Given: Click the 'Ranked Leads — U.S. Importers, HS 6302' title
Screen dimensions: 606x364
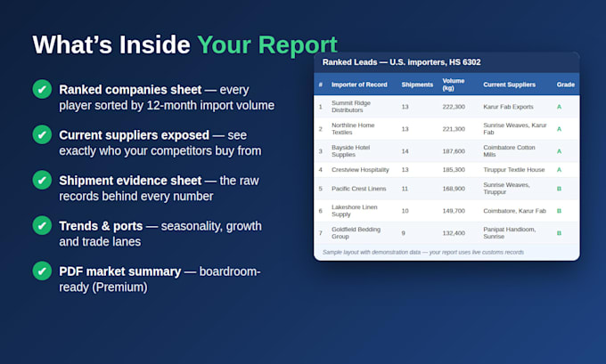Looking at the screenshot, I should click(x=402, y=62).
